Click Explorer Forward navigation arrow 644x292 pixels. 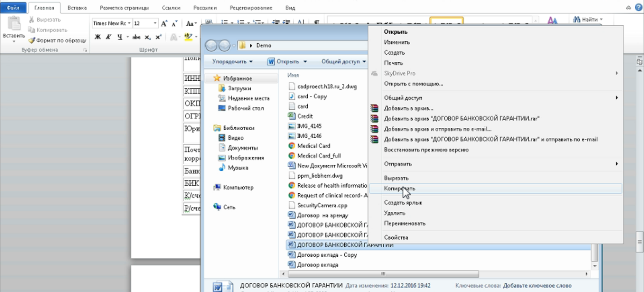pyautogui.click(x=224, y=45)
